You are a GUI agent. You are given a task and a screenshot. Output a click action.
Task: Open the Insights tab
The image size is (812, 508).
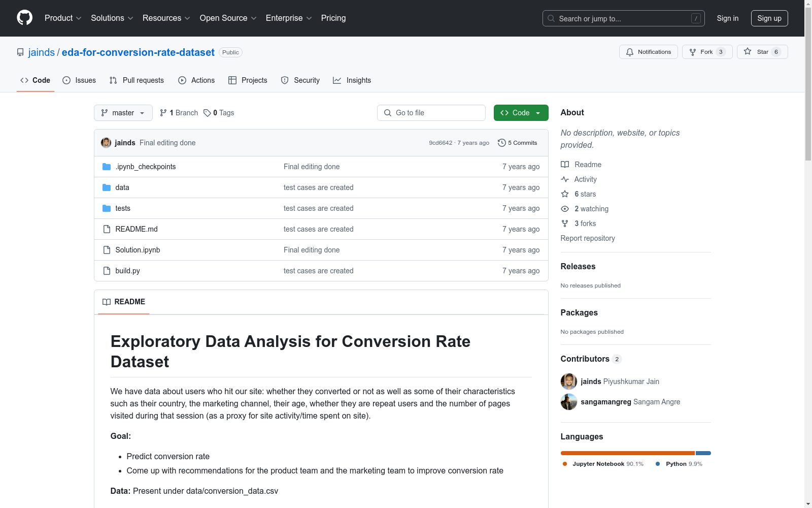point(352,80)
